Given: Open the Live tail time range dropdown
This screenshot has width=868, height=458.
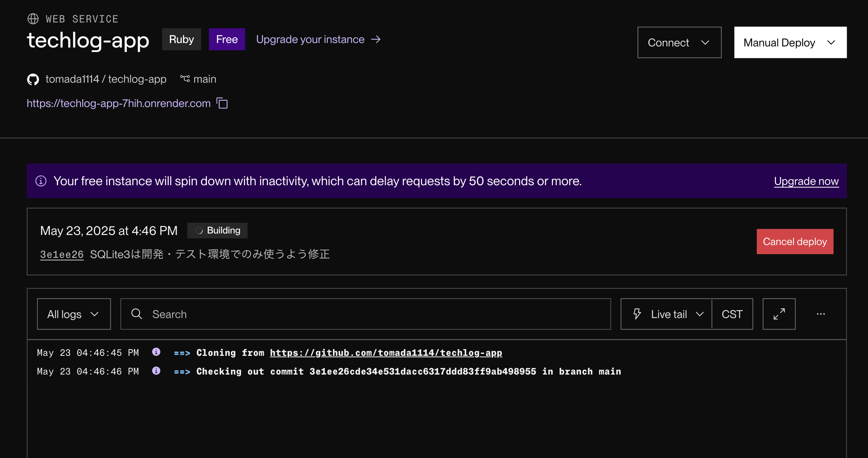Looking at the screenshot, I should [x=667, y=314].
